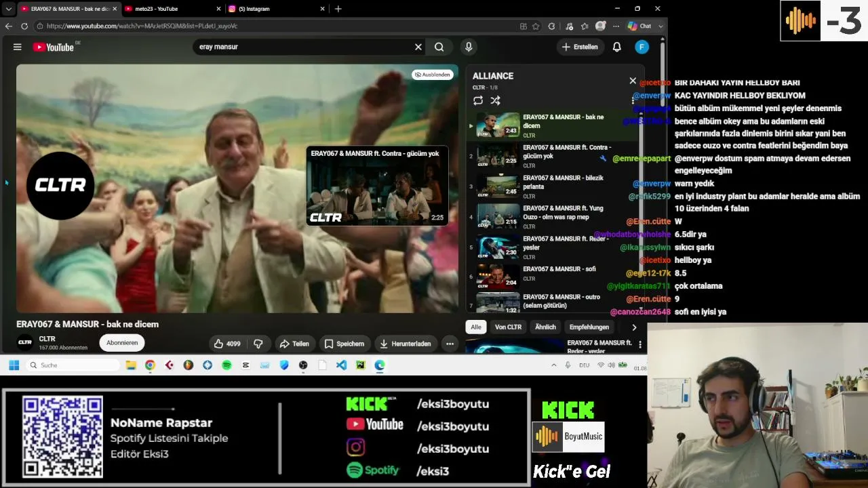
Task: Select the 'Alle' filter chip
Action: click(x=476, y=327)
